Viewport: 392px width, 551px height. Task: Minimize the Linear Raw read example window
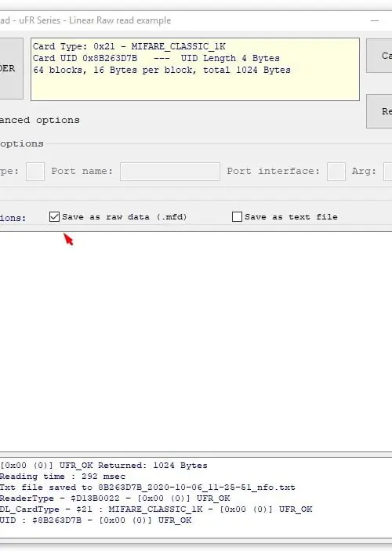[x=375, y=20]
